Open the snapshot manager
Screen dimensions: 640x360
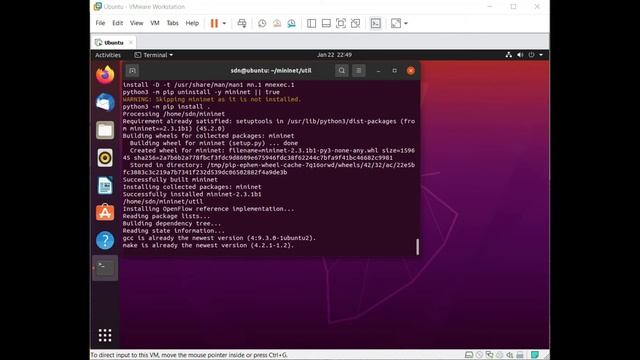pyautogui.click(x=291, y=23)
